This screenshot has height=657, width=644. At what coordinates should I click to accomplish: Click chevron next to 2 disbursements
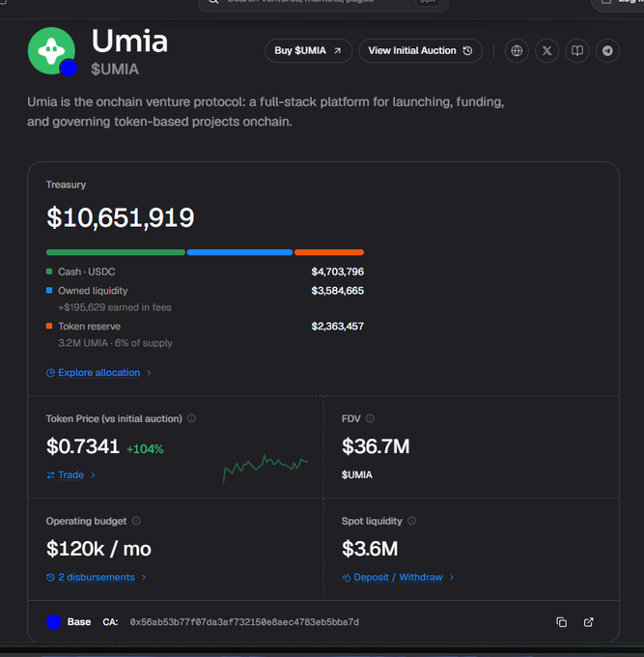144,577
